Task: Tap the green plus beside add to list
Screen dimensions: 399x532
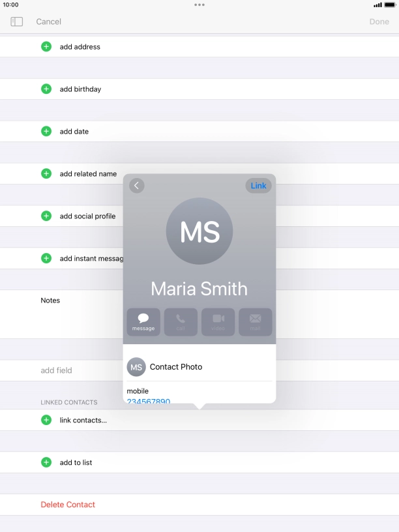Action: pos(46,463)
